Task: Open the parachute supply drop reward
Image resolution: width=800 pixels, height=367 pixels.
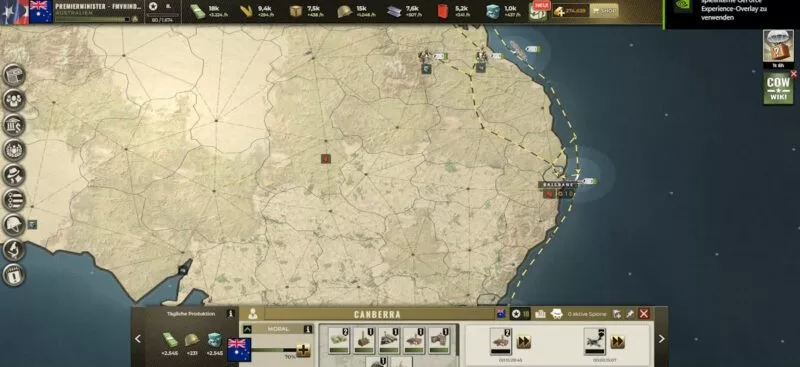Action: coord(778,45)
